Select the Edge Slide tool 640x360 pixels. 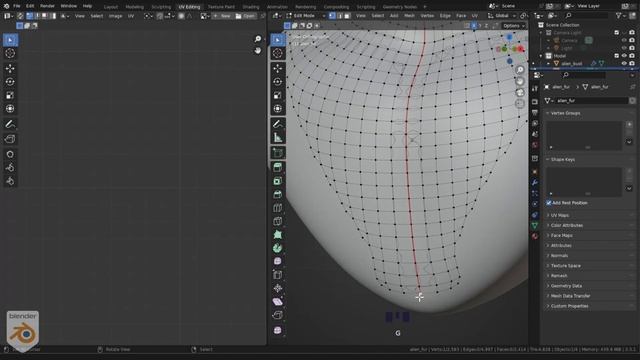coord(278,275)
